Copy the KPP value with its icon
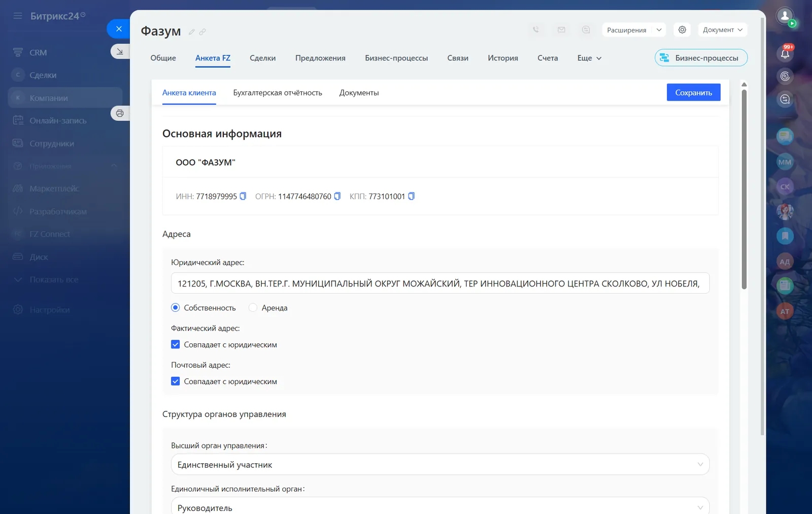 [411, 197]
